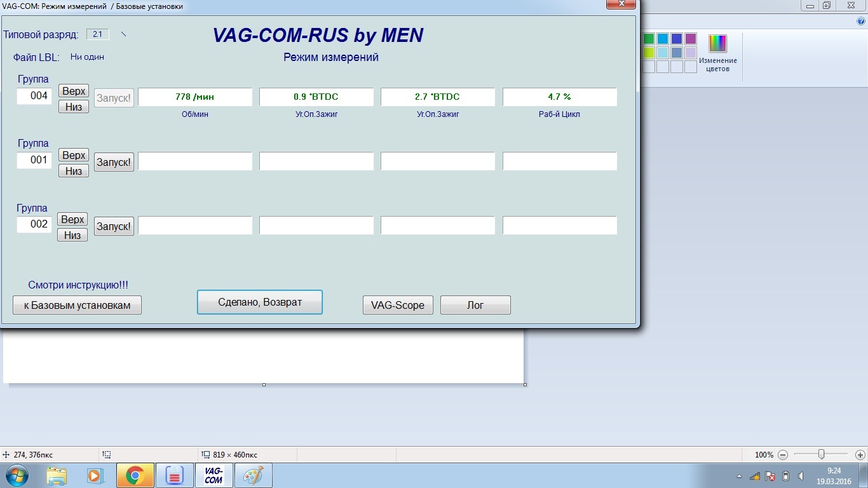
Task: Click the 'Смотри инструкцию!!!' text
Action: click(78, 286)
